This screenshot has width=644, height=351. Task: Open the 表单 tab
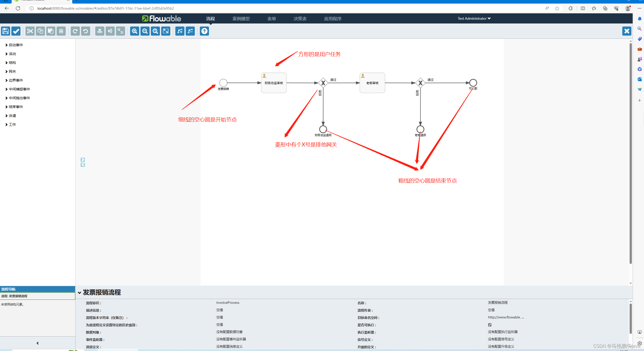(x=272, y=19)
